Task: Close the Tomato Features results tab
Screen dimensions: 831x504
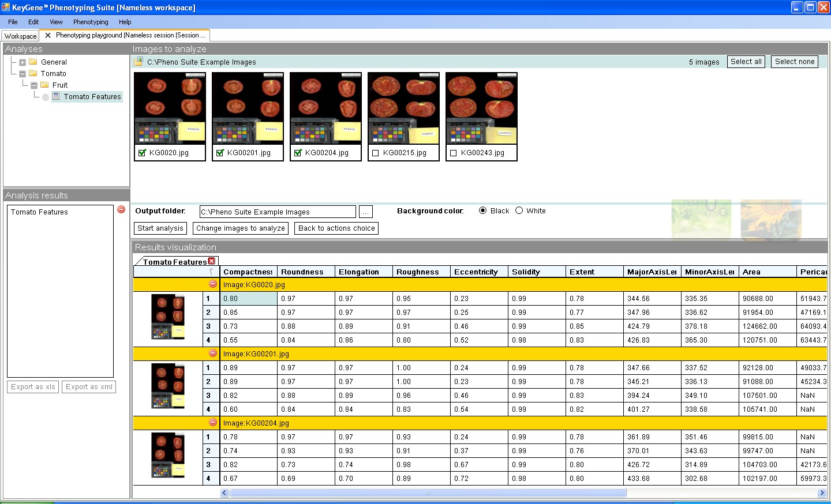Action: tap(212, 261)
